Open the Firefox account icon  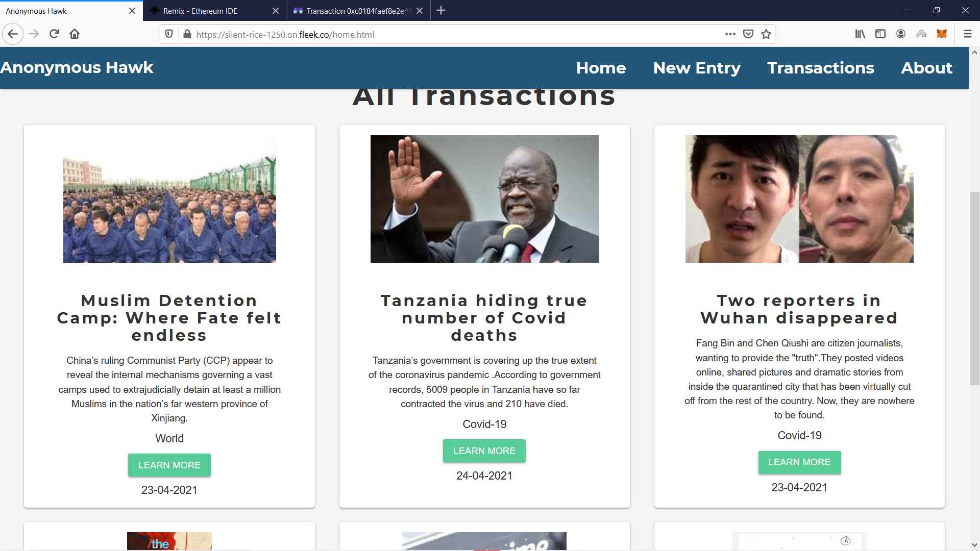(901, 34)
